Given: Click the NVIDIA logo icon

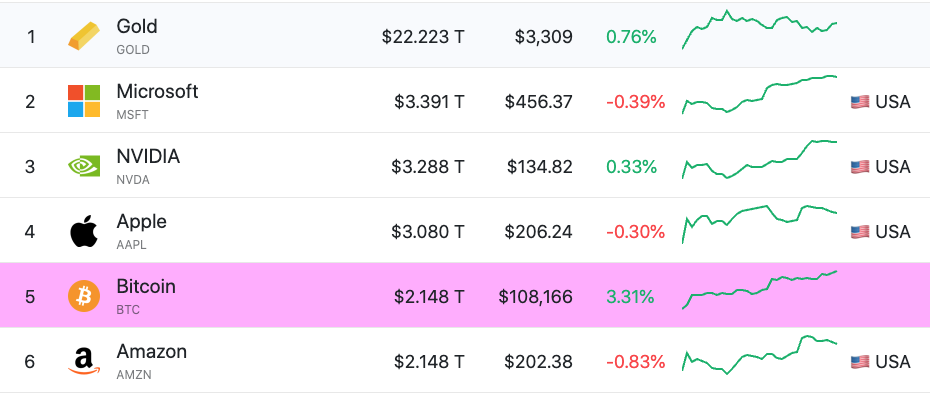Looking at the screenshot, I should coord(84,166).
